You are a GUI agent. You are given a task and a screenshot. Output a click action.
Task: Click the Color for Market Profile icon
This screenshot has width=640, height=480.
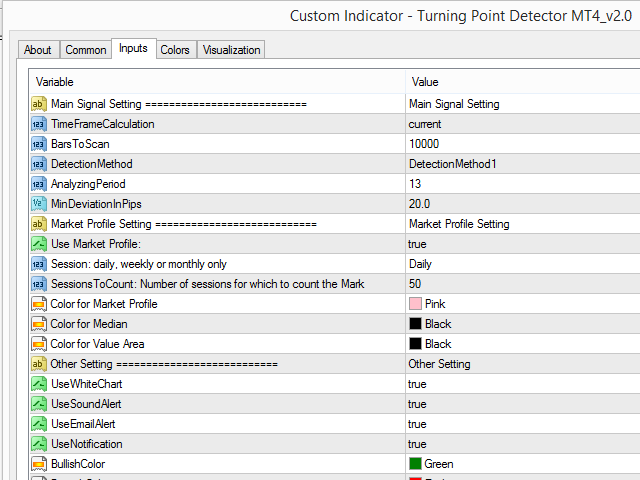point(39,304)
